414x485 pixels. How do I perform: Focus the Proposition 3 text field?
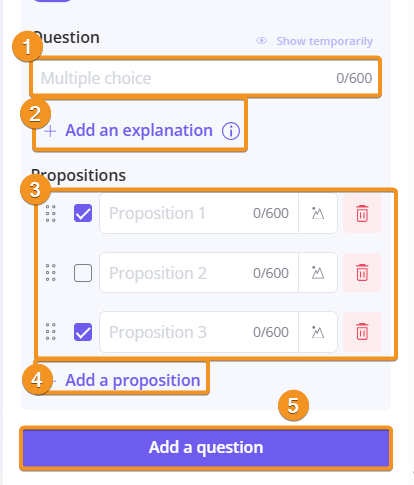click(199, 332)
